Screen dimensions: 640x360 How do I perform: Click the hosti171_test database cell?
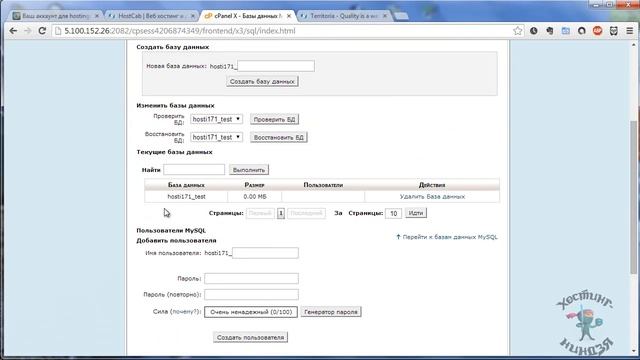187,196
